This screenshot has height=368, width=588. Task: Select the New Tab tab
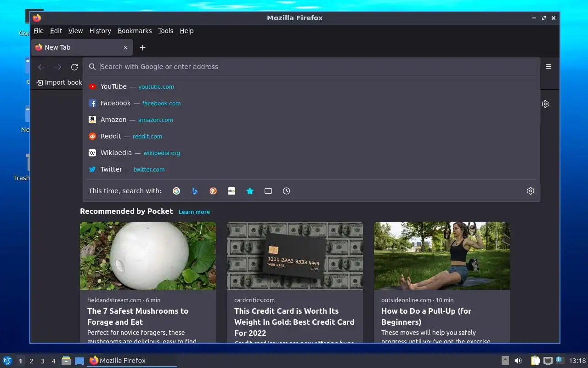(82, 47)
